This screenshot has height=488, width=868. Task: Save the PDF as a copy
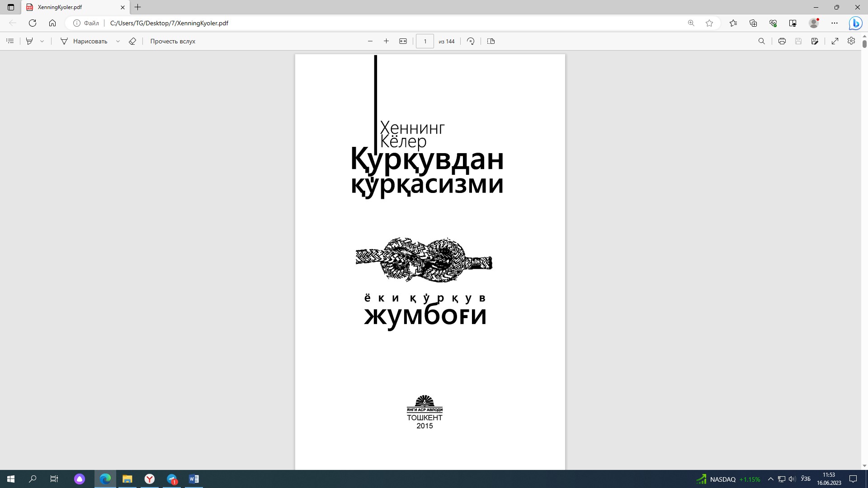point(815,41)
